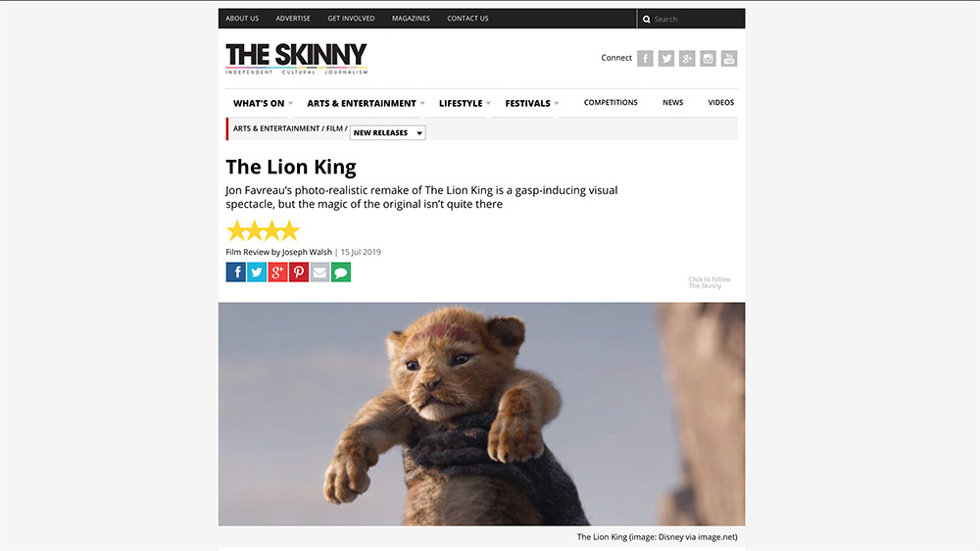Share the review on Google Plus
Image resolution: width=980 pixels, height=551 pixels.
[x=277, y=272]
